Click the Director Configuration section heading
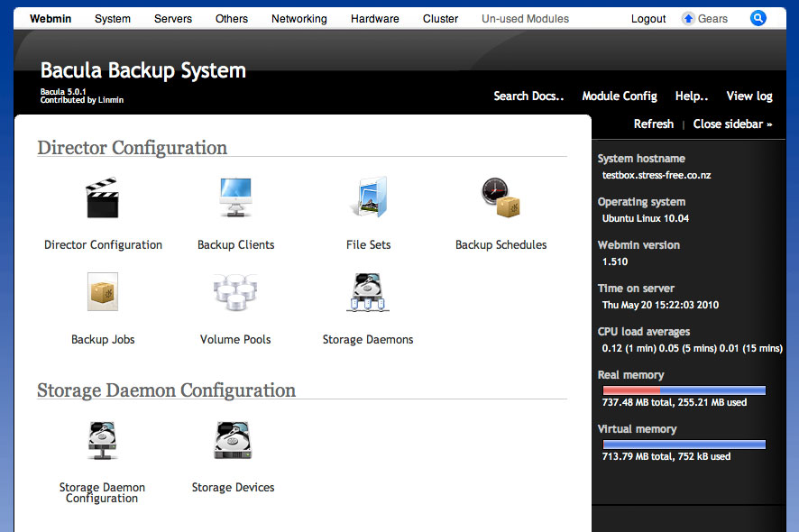The width and height of the screenshot is (799, 532). pyautogui.click(x=132, y=147)
